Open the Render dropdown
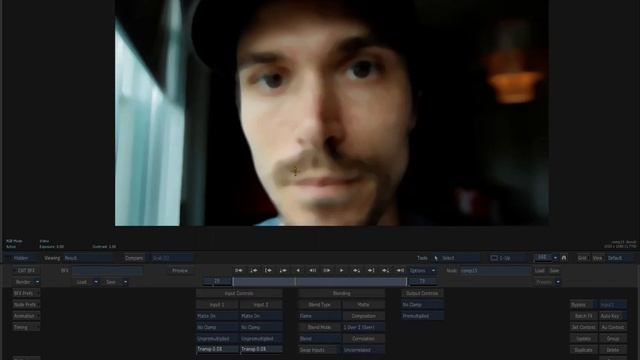640x360 pixels. [x=27, y=282]
